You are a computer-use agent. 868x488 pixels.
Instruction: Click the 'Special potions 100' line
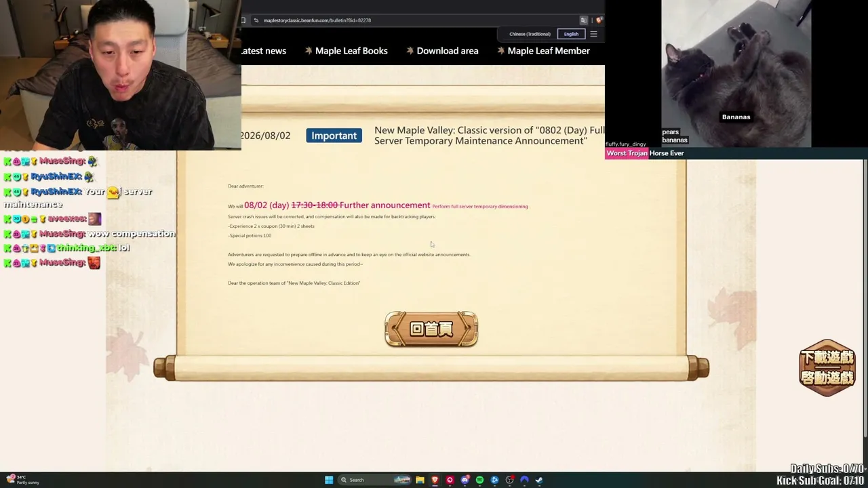250,236
